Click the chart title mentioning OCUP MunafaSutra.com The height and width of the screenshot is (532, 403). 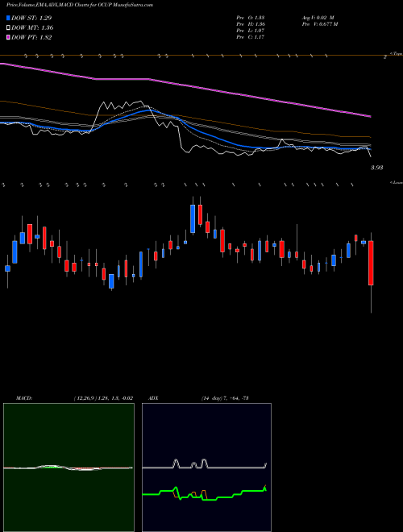pos(80,5)
